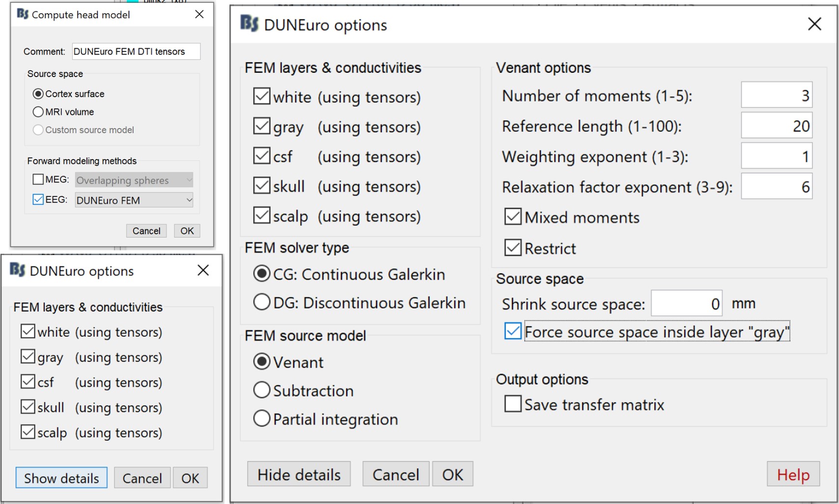The image size is (839, 504).
Task: Open Help in DUNEuro options
Action: click(793, 475)
